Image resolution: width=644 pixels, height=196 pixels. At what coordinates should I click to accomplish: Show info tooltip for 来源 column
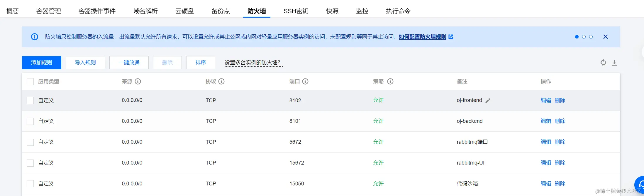pos(138,81)
